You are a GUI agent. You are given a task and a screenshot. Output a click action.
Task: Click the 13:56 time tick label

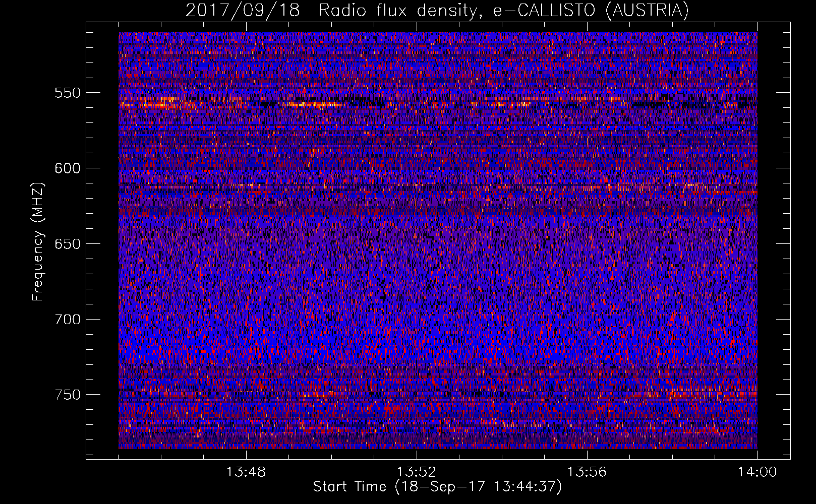coord(587,472)
